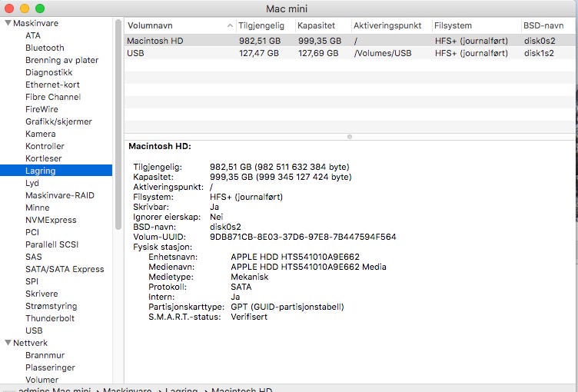Image resolution: width=578 pixels, height=392 pixels.
Task: Open Maskinvare-RAID sidebar entry
Action: (60, 195)
